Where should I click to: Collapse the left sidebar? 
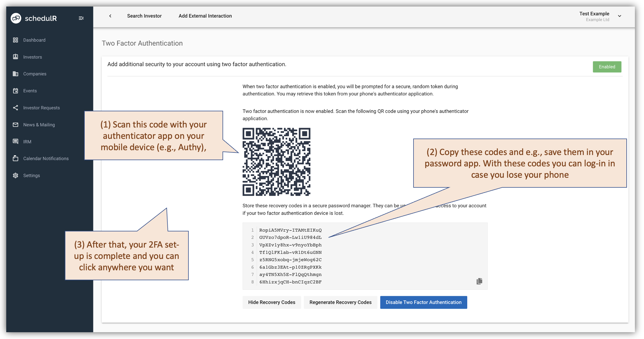pos(81,18)
